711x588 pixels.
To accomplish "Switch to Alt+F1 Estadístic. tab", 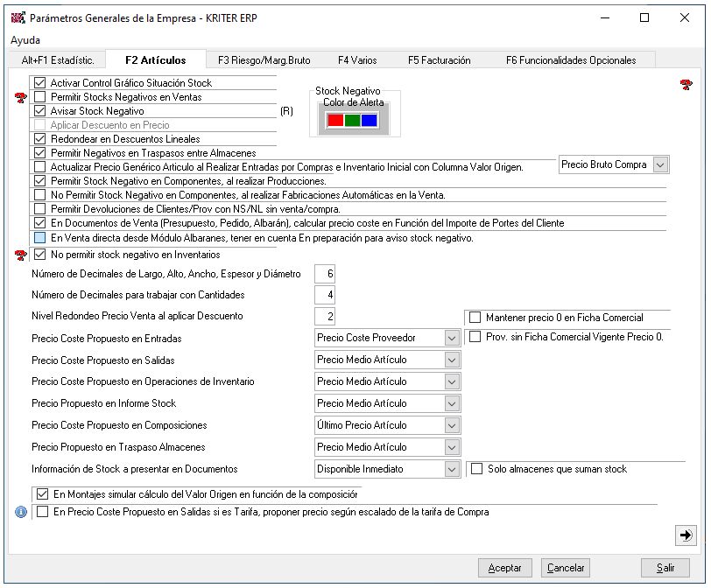I will (58, 60).
